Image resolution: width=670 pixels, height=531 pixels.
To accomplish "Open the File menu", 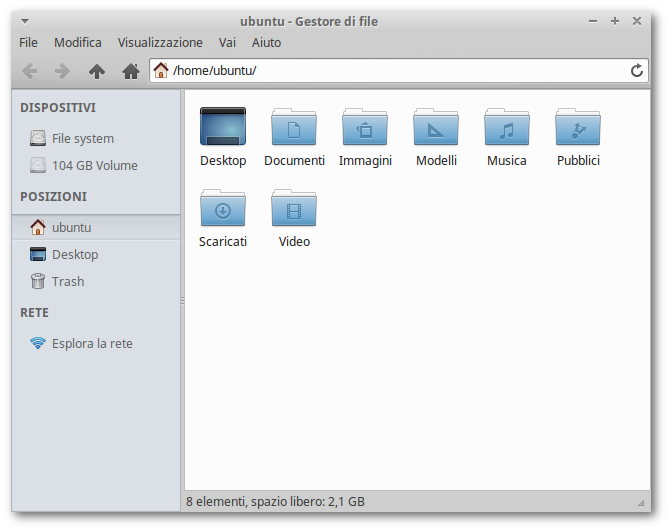I will click(28, 43).
